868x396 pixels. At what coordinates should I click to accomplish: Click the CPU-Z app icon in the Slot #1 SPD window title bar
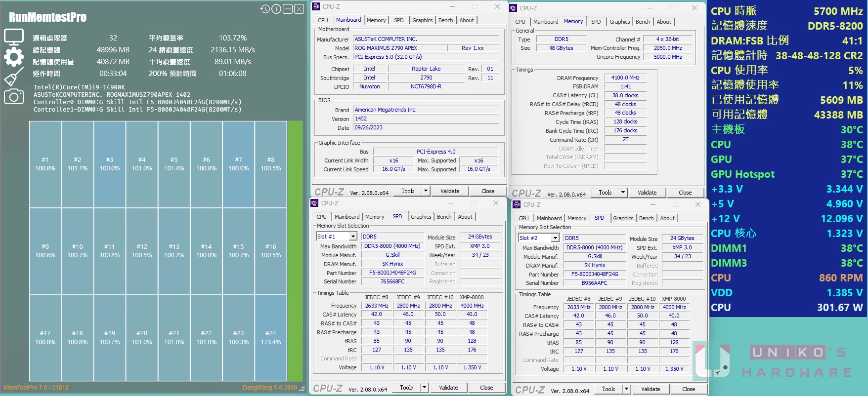pyautogui.click(x=314, y=203)
